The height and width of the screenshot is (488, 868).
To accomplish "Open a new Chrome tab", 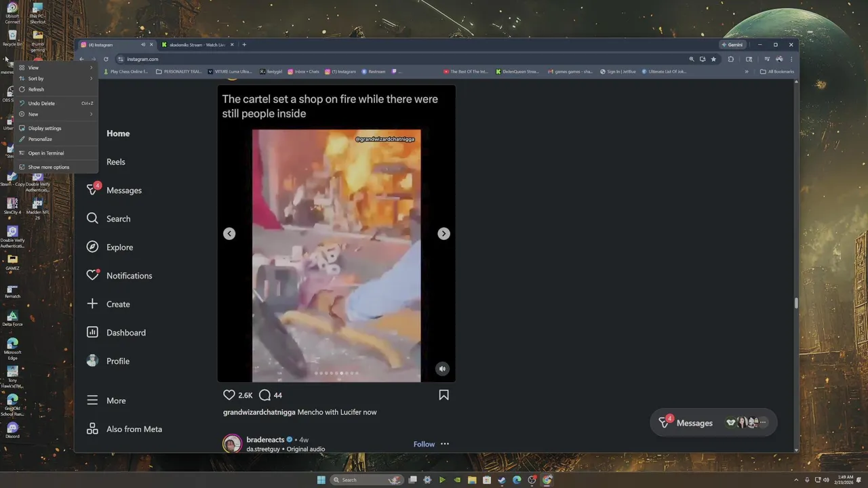I will pyautogui.click(x=244, y=45).
